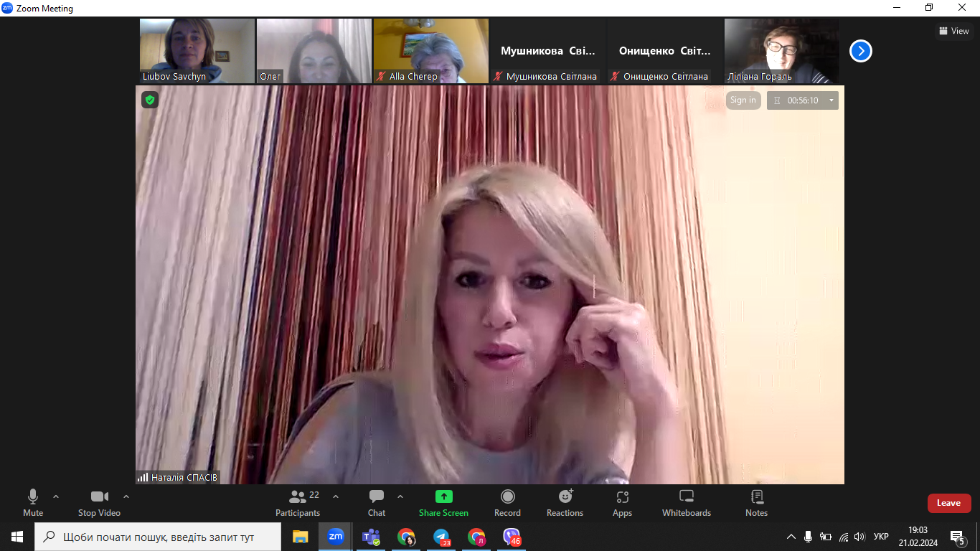980x551 pixels.
Task: Open the Reactions emoji panel
Action: (x=565, y=502)
